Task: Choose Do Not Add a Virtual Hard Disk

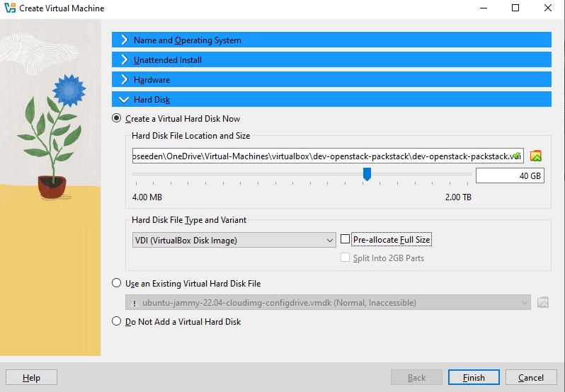Action: tap(117, 322)
